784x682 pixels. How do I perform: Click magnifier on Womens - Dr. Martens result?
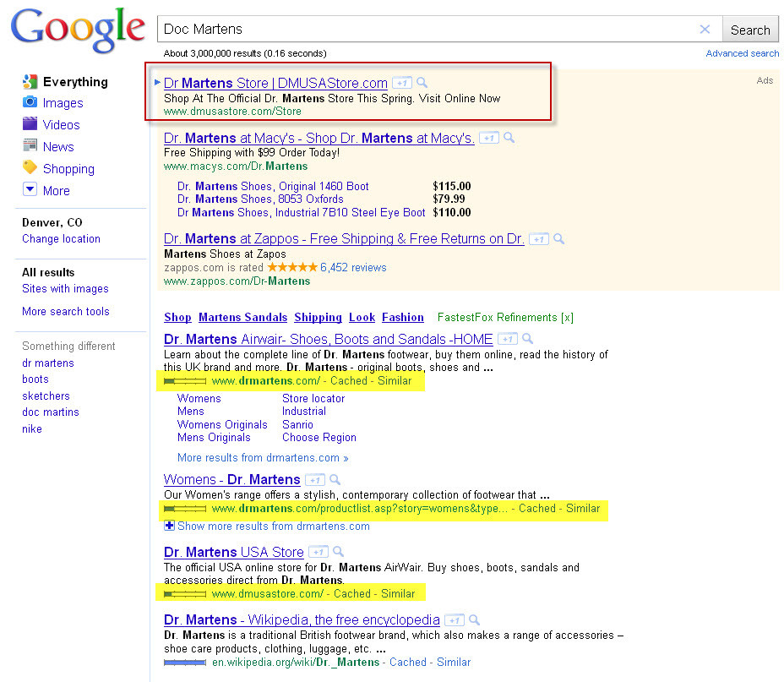[335, 480]
